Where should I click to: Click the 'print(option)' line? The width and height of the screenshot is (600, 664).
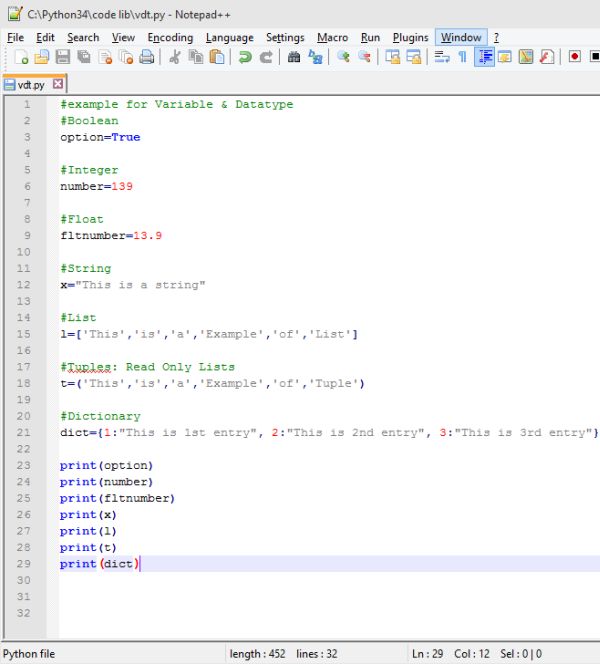tap(106, 465)
